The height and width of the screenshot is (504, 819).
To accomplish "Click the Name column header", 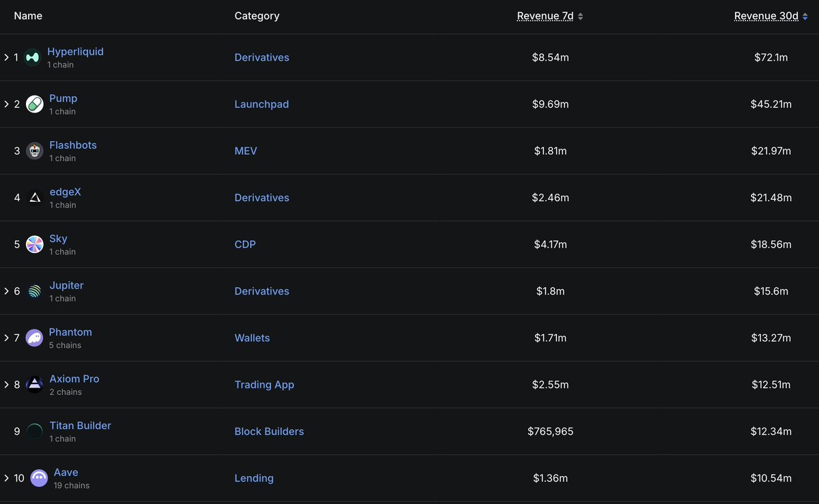I will (28, 16).
